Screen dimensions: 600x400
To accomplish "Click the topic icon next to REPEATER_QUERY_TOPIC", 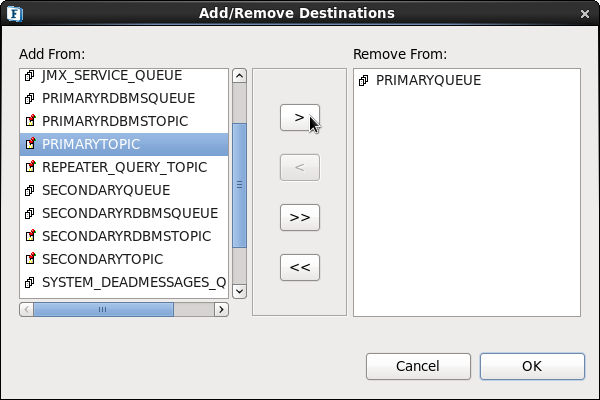I will [30, 167].
